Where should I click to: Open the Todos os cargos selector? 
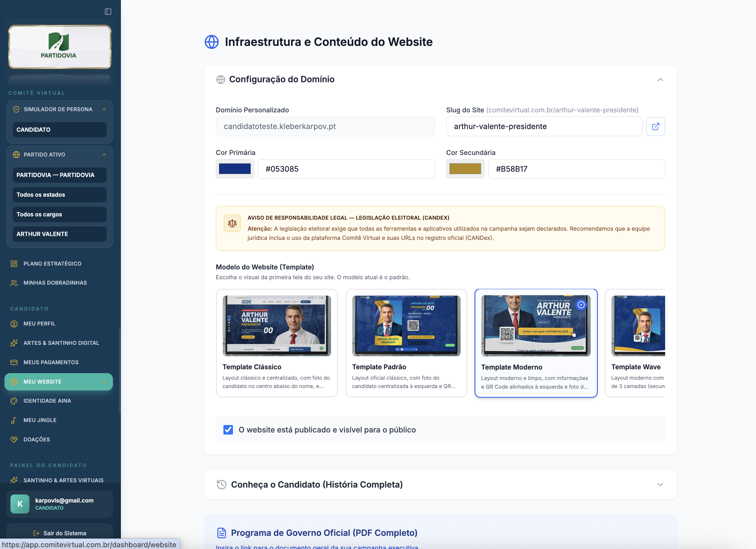point(60,215)
